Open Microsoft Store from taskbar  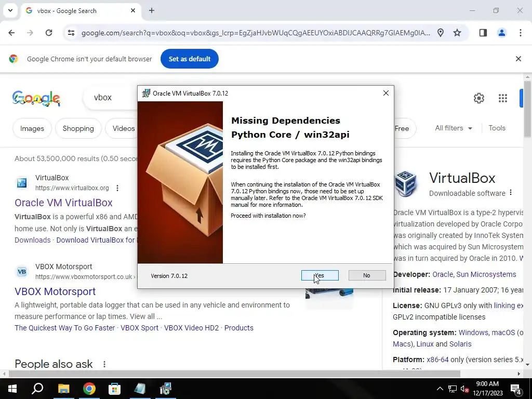115,389
